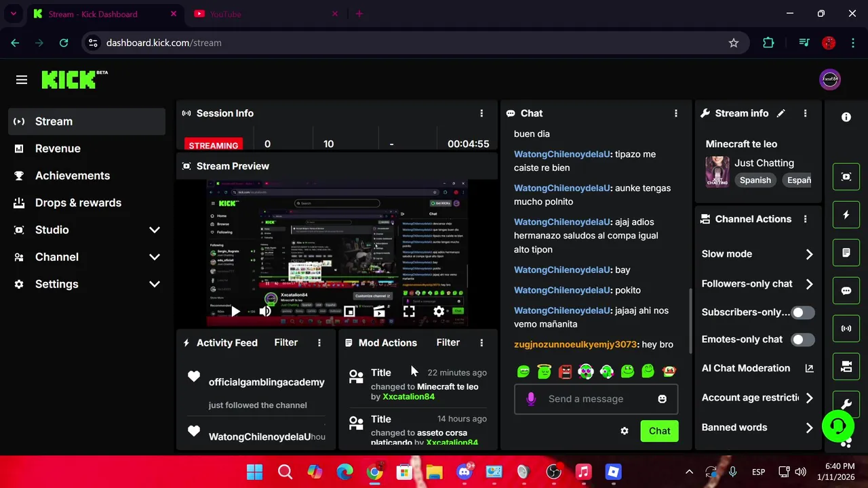Open Windows Start menu
The image size is (868, 488).
[255, 472]
